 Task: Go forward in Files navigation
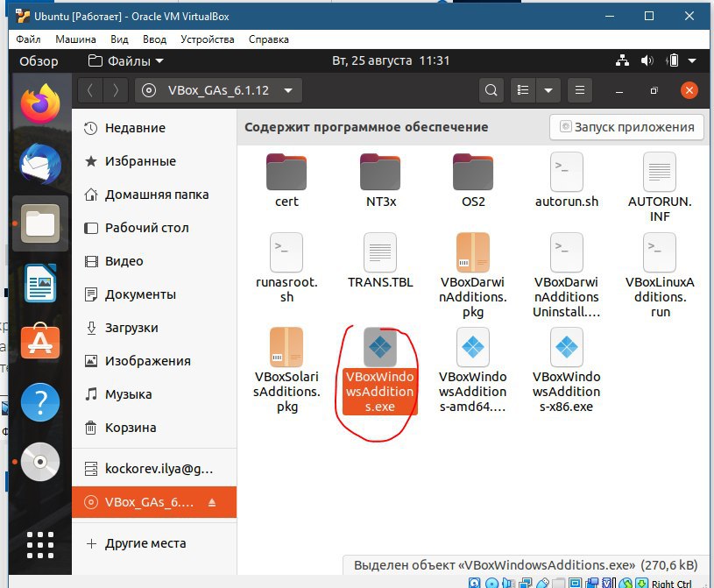116,90
